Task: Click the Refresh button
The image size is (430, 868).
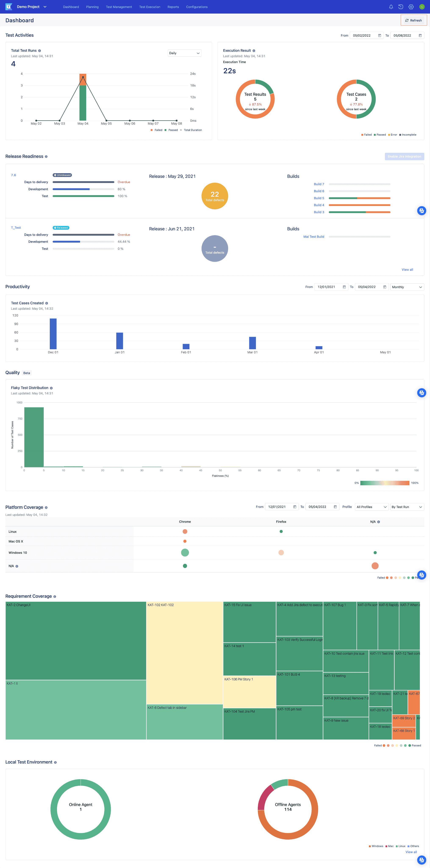Action: [x=413, y=21]
